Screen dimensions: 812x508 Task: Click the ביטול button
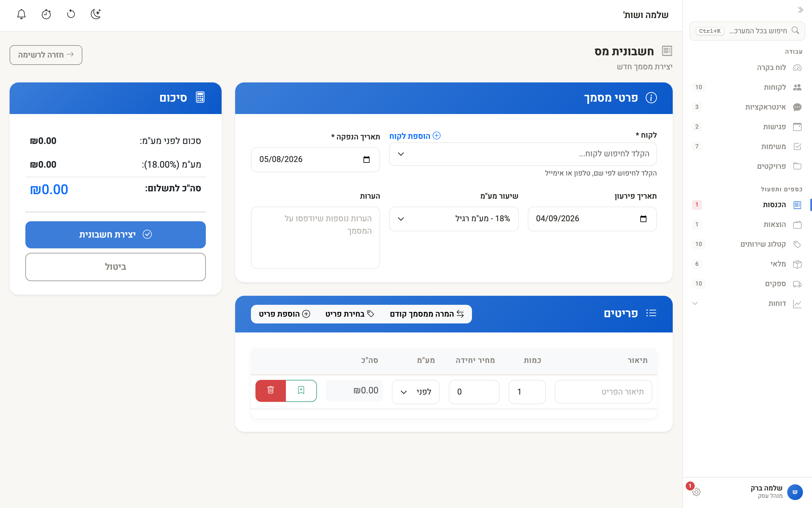(x=115, y=267)
